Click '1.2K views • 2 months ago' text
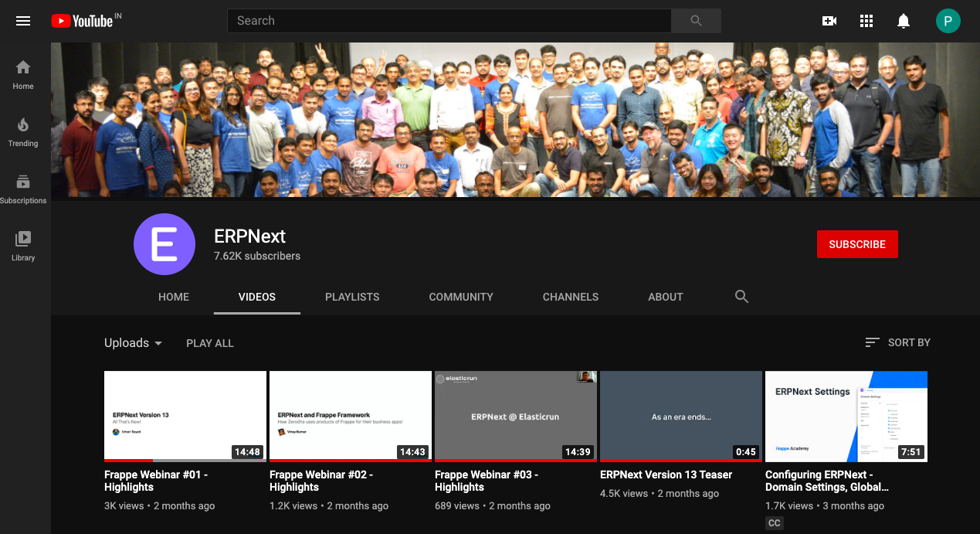 (329, 506)
